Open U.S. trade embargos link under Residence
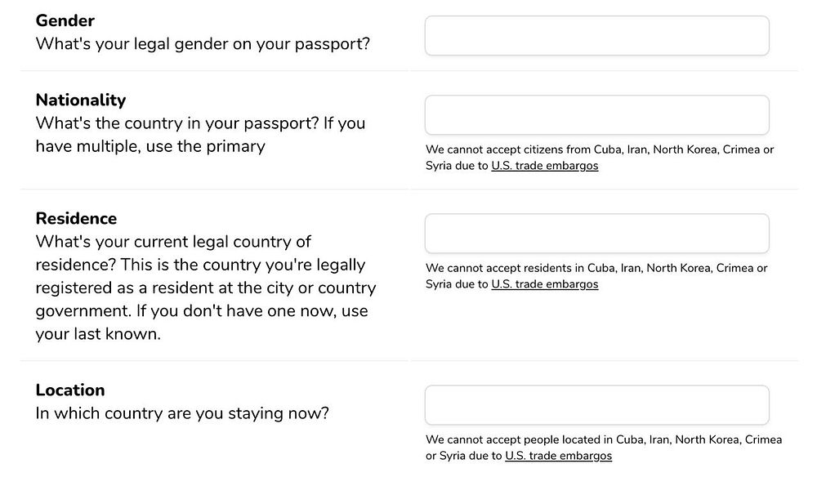 coord(544,284)
